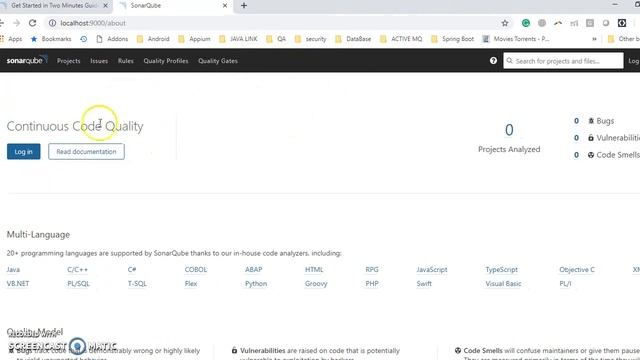Go to Rules in the navbar
Viewport: 640px width, 360px height.
tap(126, 61)
